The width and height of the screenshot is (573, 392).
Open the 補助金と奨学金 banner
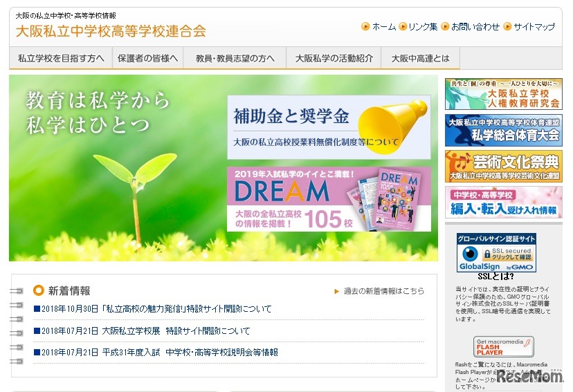pyautogui.click(x=329, y=127)
